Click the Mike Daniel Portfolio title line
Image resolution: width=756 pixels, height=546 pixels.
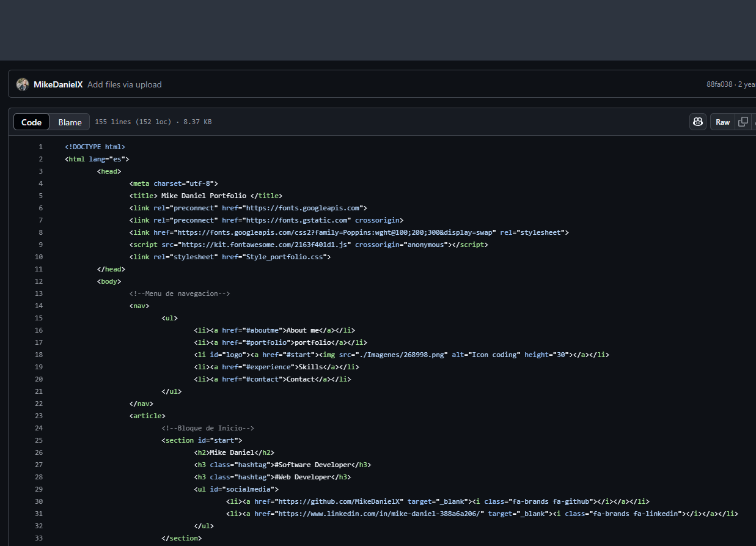205,196
